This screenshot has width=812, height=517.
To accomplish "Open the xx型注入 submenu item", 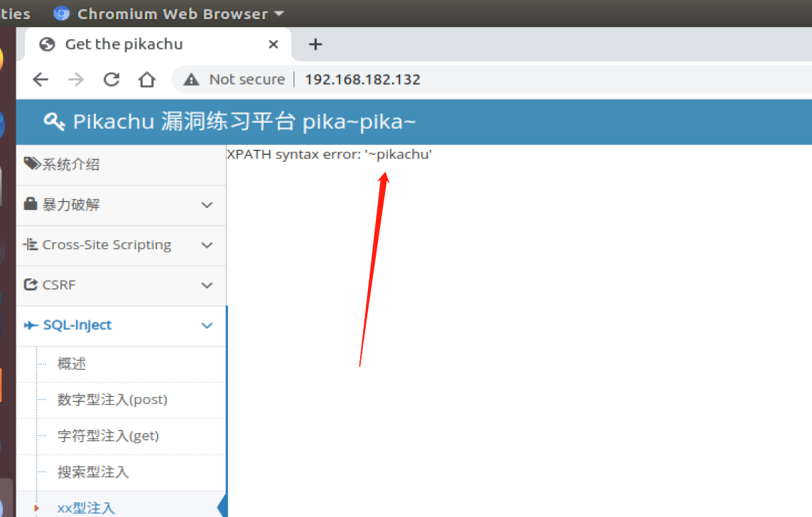I will 86,508.
